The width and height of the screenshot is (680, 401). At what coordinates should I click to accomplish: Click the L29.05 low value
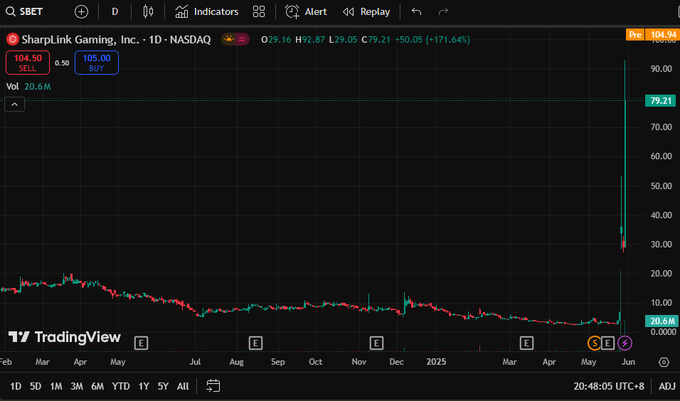coord(343,39)
